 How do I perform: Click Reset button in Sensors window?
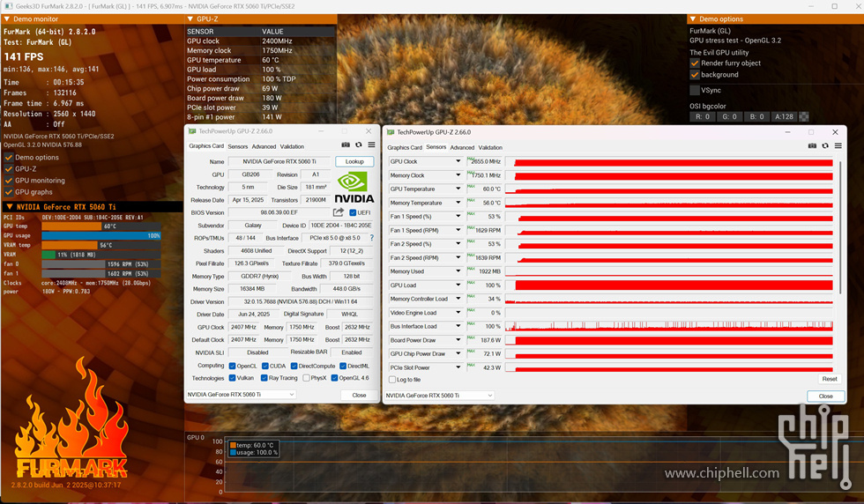click(x=830, y=379)
